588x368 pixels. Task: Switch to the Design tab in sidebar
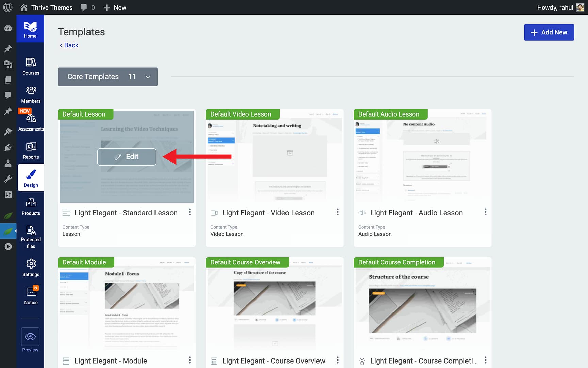click(31, 177)
